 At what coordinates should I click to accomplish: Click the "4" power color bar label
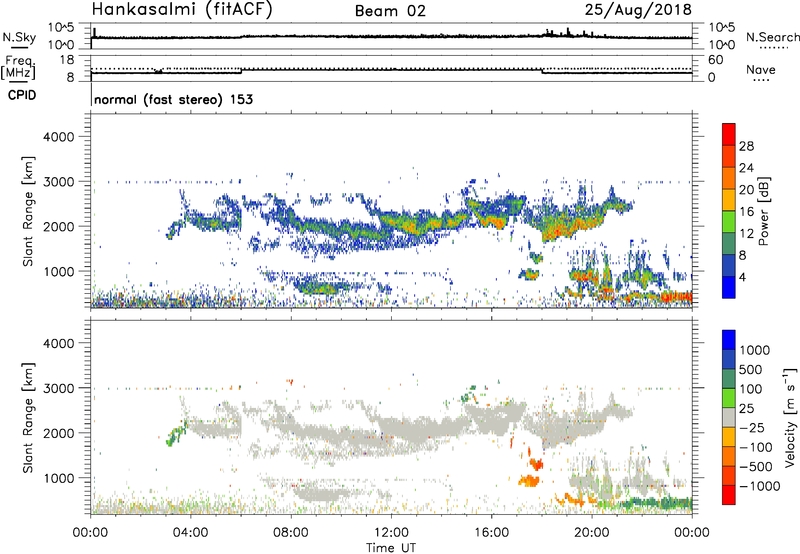tap(743, 277)
